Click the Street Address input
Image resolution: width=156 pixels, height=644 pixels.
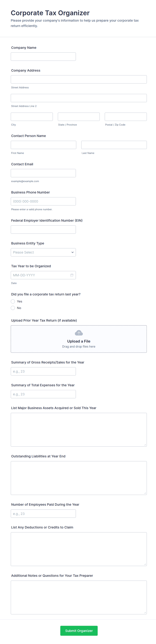(x=79, y=79)
